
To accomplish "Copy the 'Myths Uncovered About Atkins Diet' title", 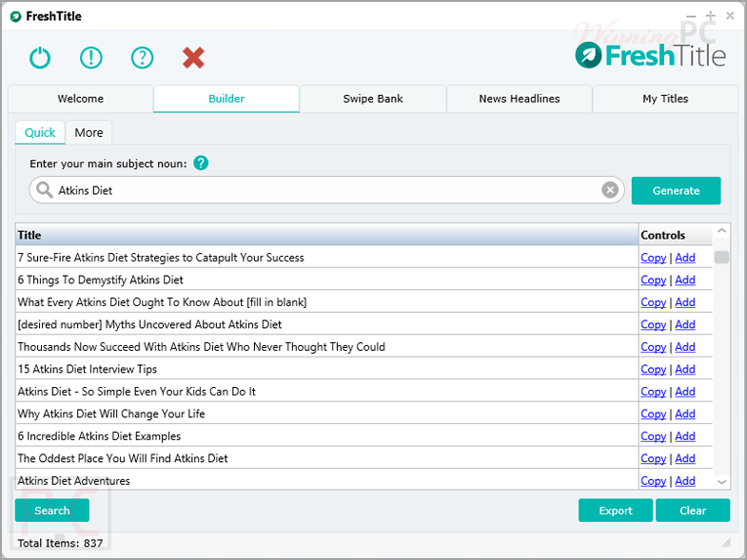I will click(x=653, y=325).
